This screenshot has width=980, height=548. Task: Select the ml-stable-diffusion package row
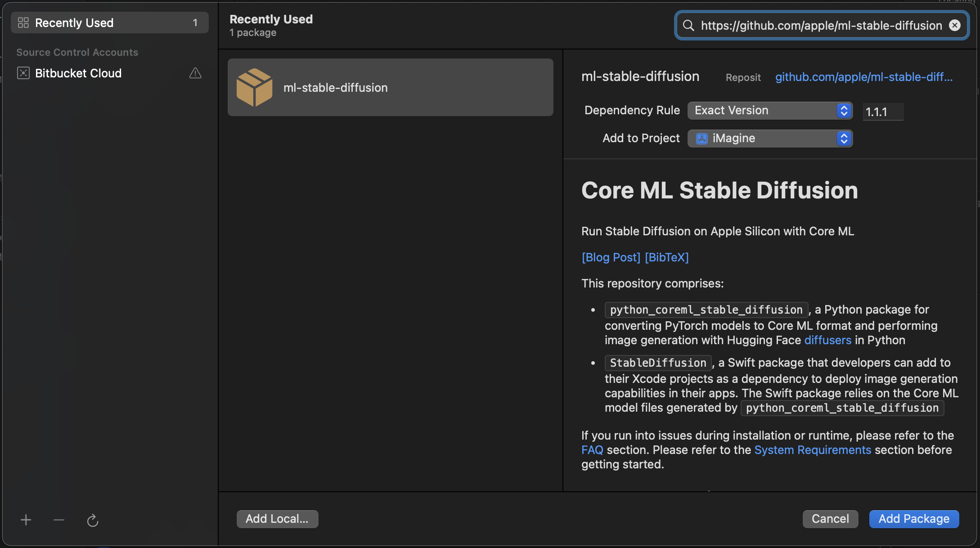click(x=390, y=87)
